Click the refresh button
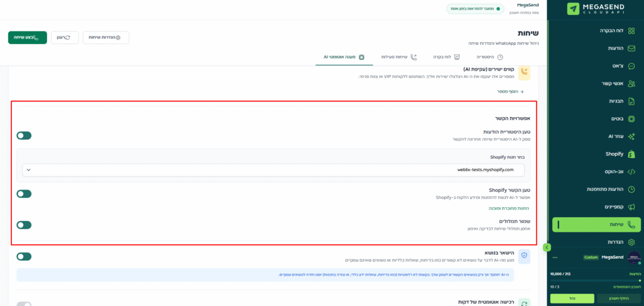The width and height of the screenshot is (644, 306). point(65,37)
